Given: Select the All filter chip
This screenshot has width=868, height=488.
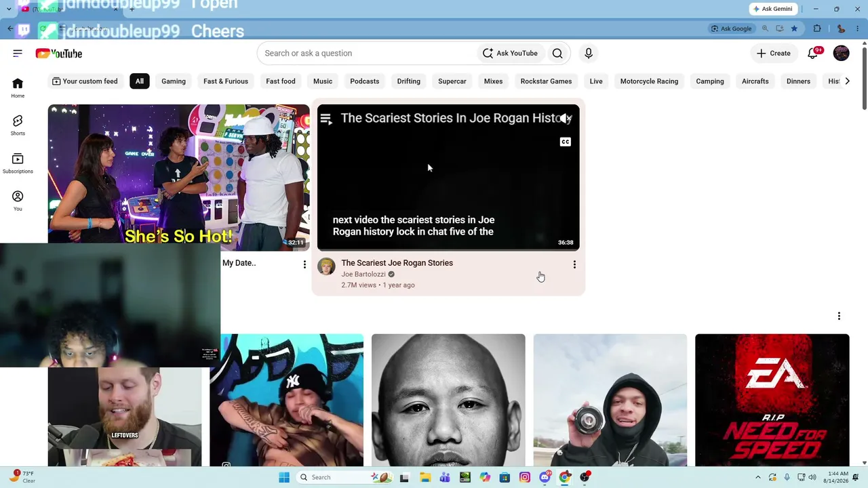Looking at the screenshot, I should tap(139, 81).
